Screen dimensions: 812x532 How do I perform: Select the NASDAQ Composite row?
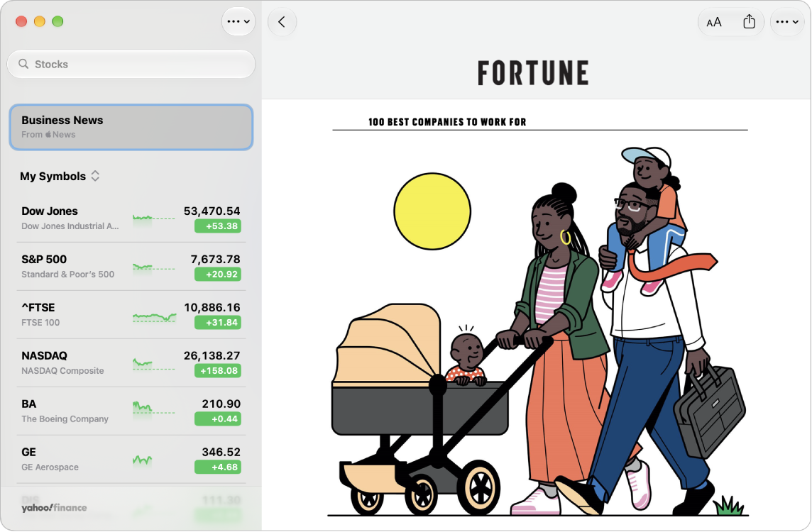click(131, 362)
